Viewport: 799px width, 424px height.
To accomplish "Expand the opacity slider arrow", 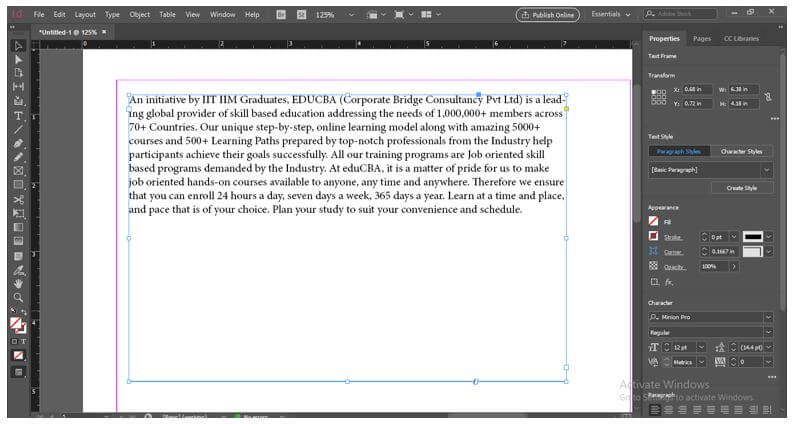I will coord(734,267).
